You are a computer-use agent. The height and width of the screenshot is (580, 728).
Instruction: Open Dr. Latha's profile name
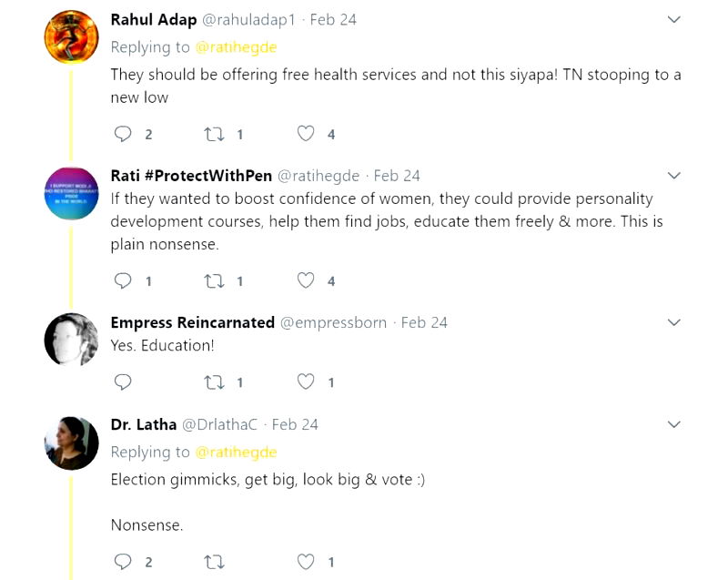144,424
